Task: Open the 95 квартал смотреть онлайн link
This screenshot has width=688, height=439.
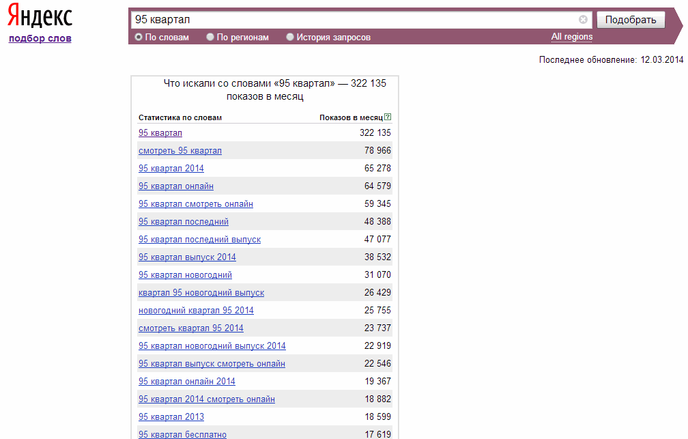Action: 196,204
